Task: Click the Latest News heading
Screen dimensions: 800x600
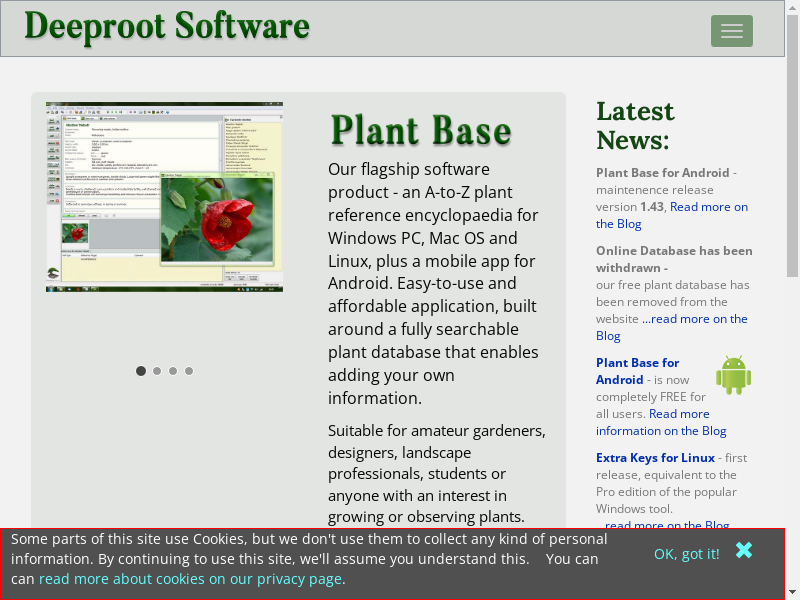Action: click(635, 125)
